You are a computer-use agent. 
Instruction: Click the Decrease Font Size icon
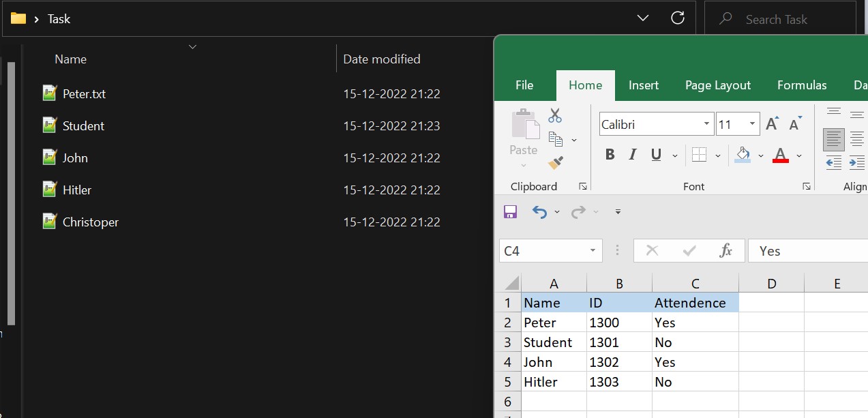tap(795, 124)
